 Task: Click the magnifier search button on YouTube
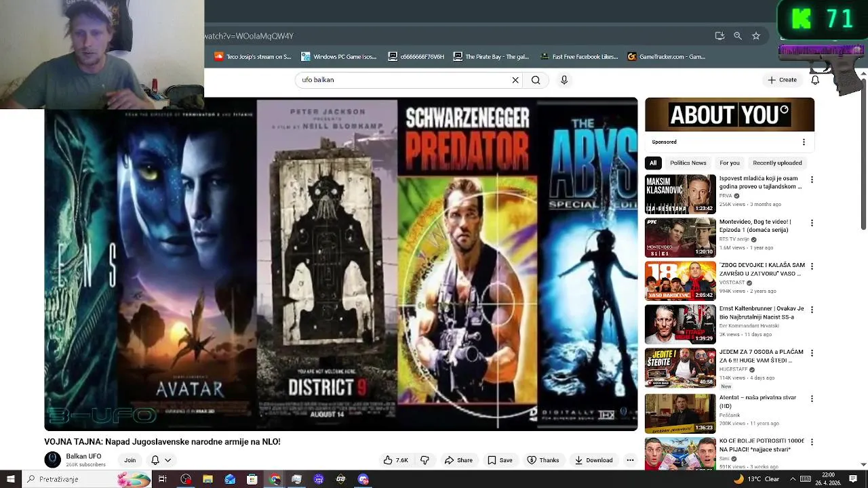coord(536,80)
